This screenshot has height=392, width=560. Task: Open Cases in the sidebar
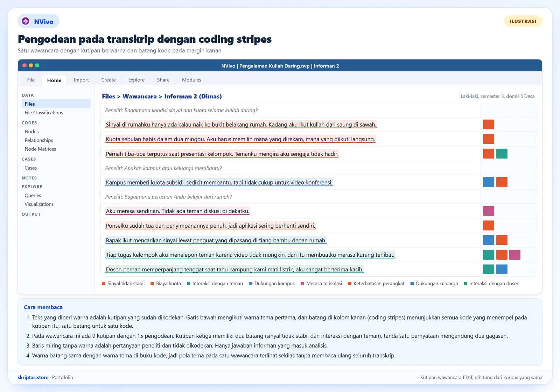(31, 168)
